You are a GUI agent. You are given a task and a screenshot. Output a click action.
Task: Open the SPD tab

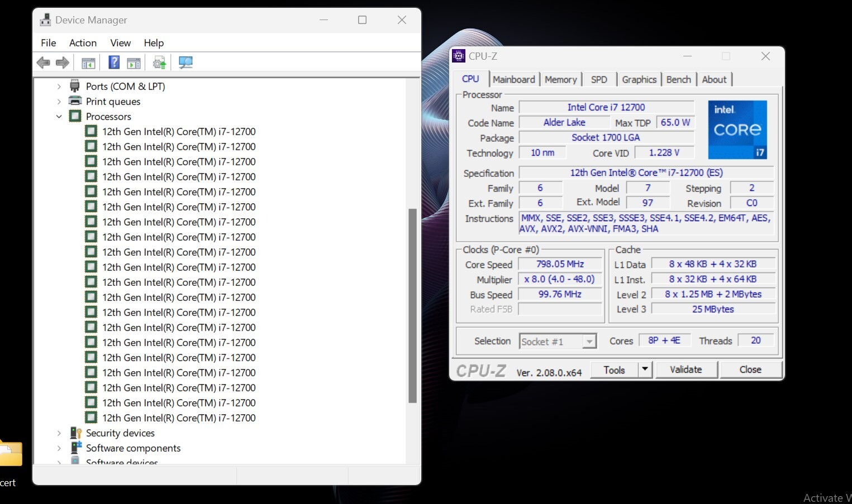[599, 79]
